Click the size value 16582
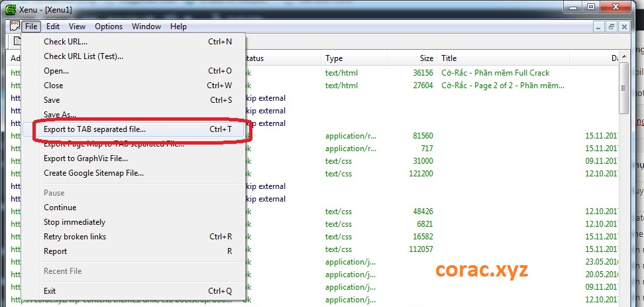This screenshot has width=644, height=307. point(423,237)
